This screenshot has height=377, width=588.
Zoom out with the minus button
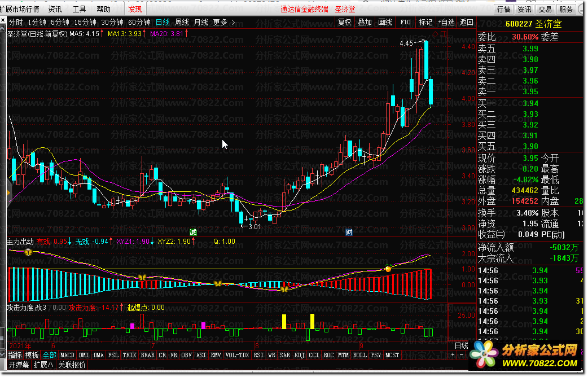pos(461,355)
